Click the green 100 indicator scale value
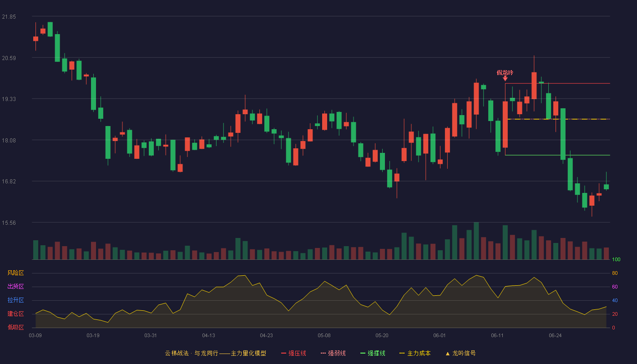637x364 pixels. click(616, 260)
